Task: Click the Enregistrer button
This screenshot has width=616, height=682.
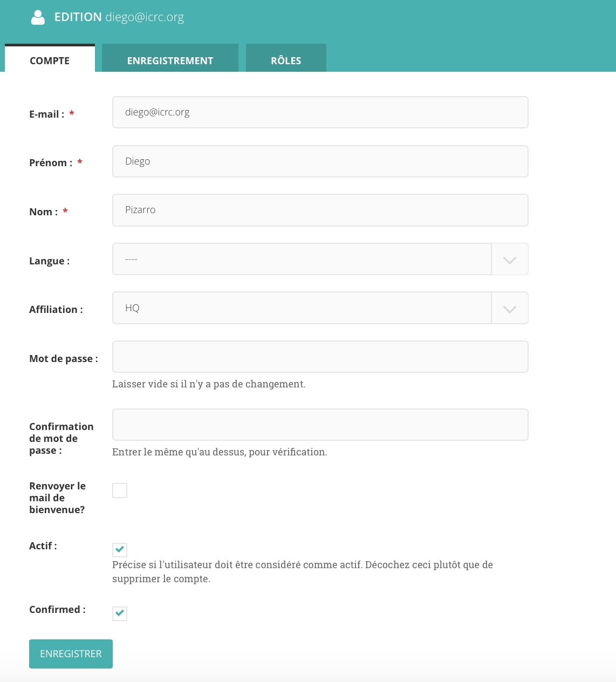Action: pyautogui.click(x=71, y=654)
